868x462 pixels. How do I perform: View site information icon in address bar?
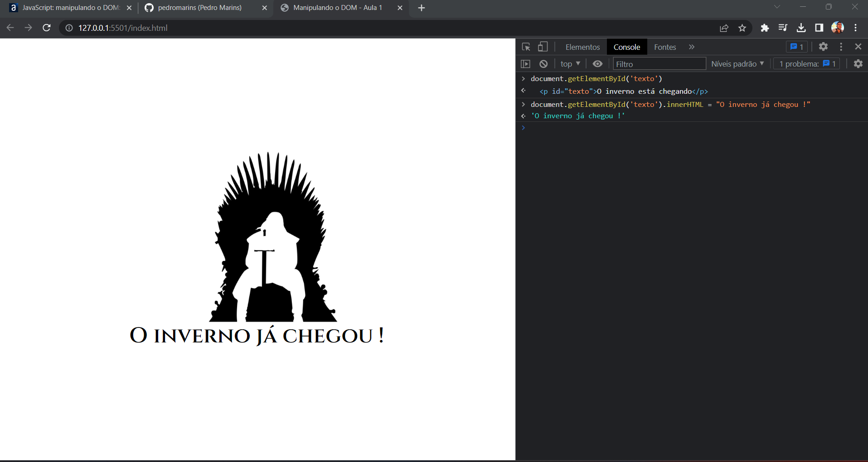point(69,28)
